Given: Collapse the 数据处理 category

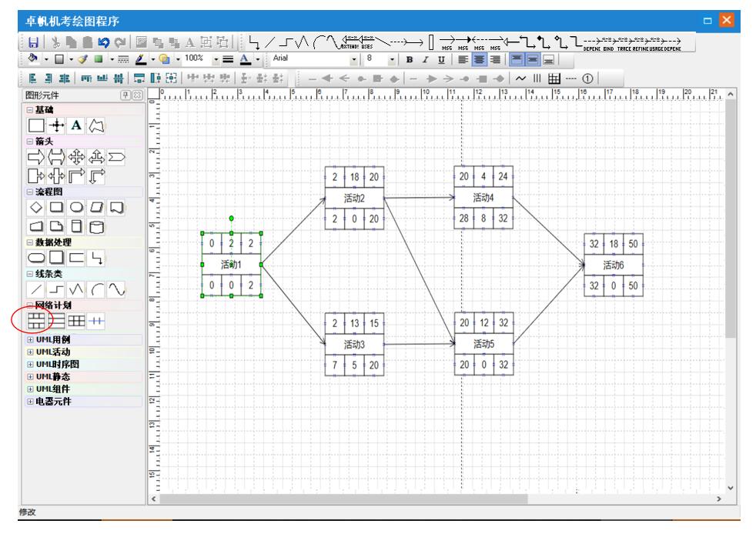Looking at the screenshot, I should [x=30, y=242].
